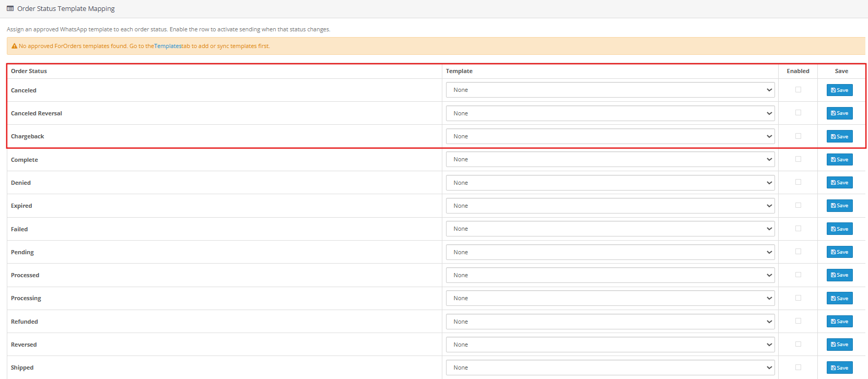Open the Template dropdown for Shipped
Screen dimensions: 868x379
610,368
